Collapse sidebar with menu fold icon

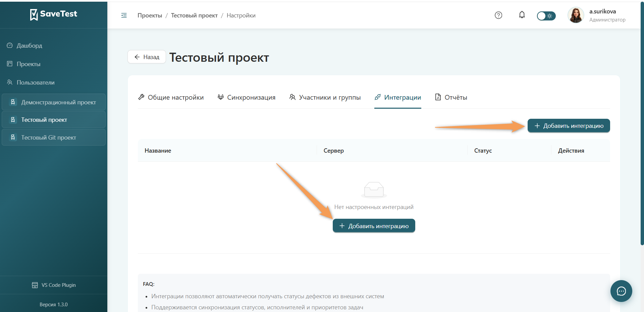coord(124,15)
